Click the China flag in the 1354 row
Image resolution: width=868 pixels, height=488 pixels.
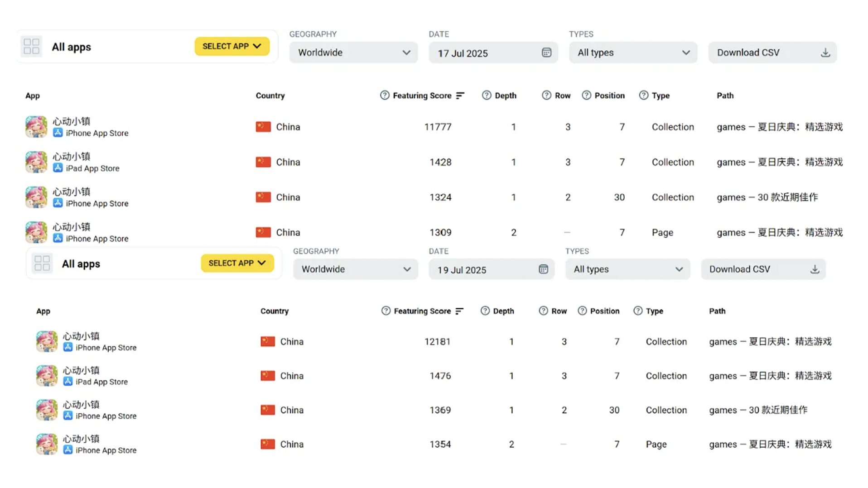tap(268, 444)
